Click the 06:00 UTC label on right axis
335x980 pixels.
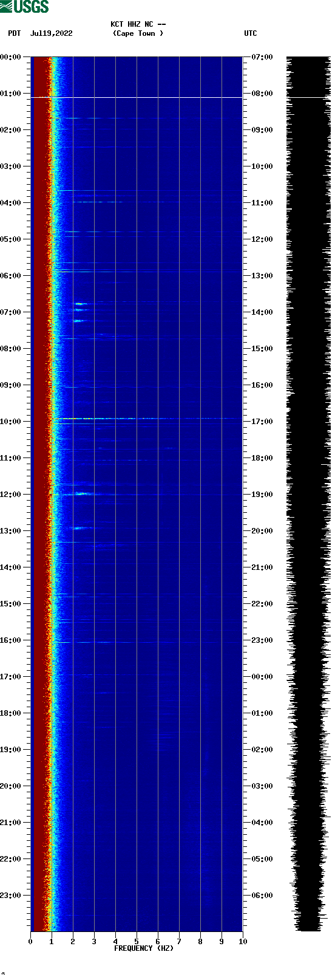[x=262, y=896]
